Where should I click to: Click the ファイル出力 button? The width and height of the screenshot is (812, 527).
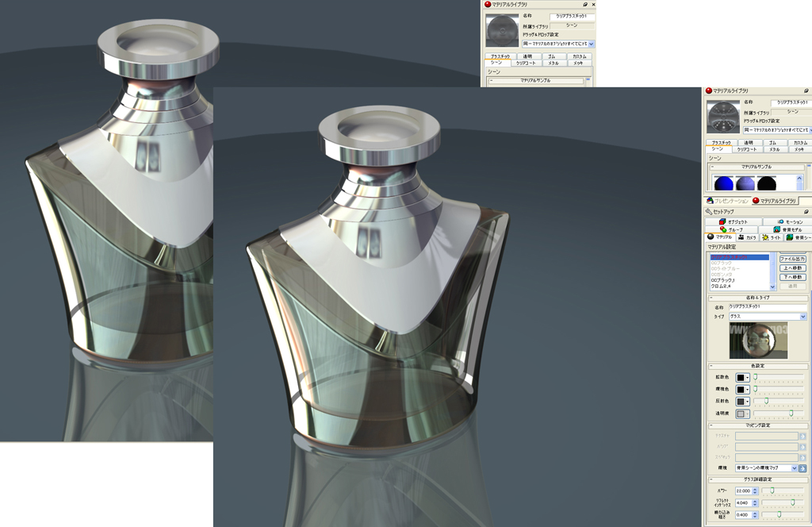791,259
